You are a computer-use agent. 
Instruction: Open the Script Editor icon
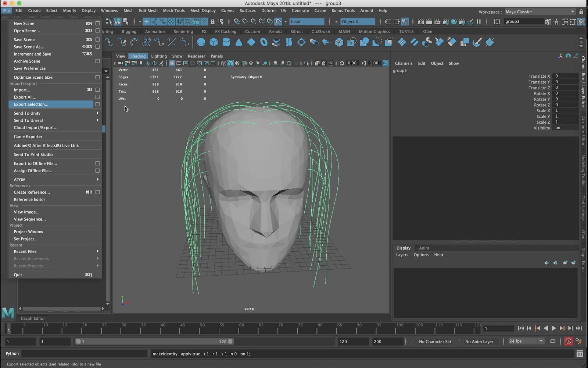pos(580,354)
